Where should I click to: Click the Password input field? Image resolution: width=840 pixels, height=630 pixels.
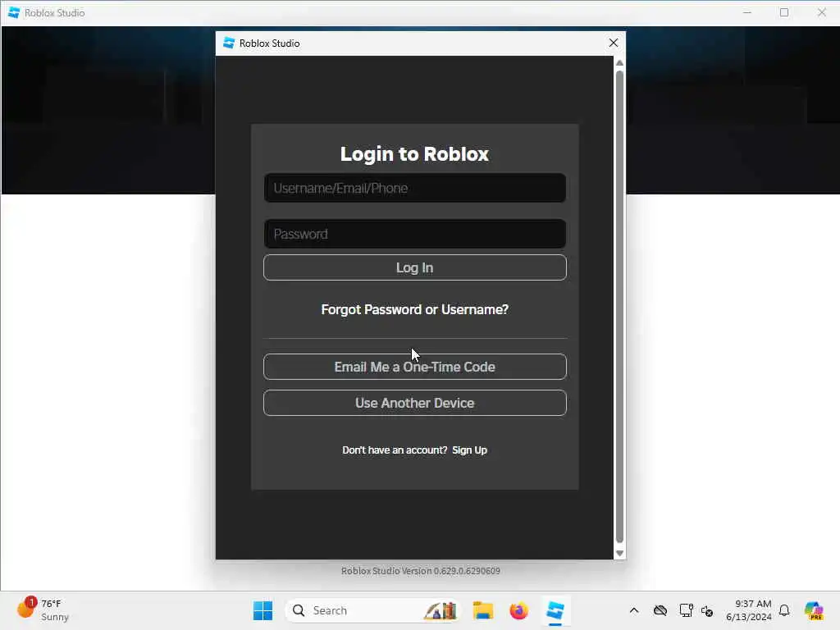(414, 234)
